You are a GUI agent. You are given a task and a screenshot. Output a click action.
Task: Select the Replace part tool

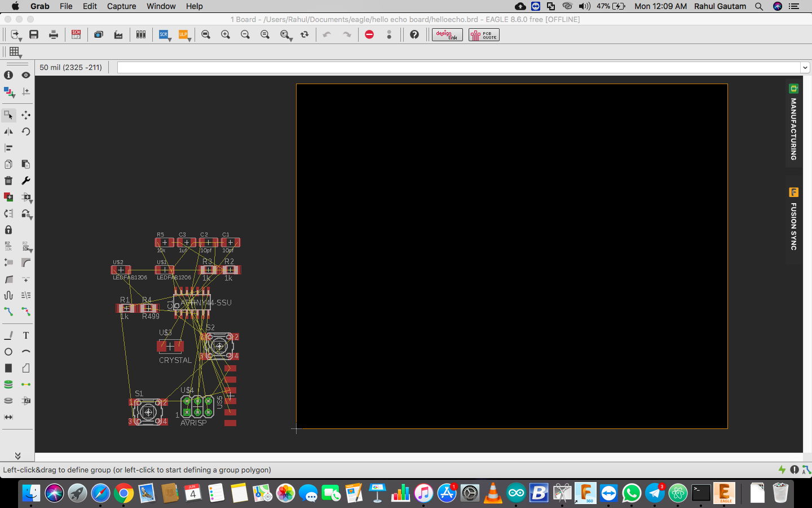coord(8,213)
